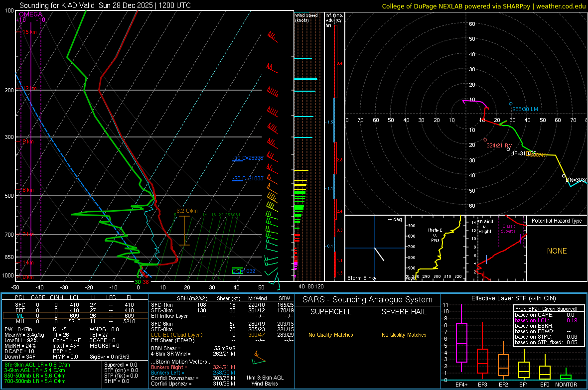Viewport: 588px width, 390px height.
Task: Click the 324/21 RM storm motion marker
Action: (x=485, y=139)
